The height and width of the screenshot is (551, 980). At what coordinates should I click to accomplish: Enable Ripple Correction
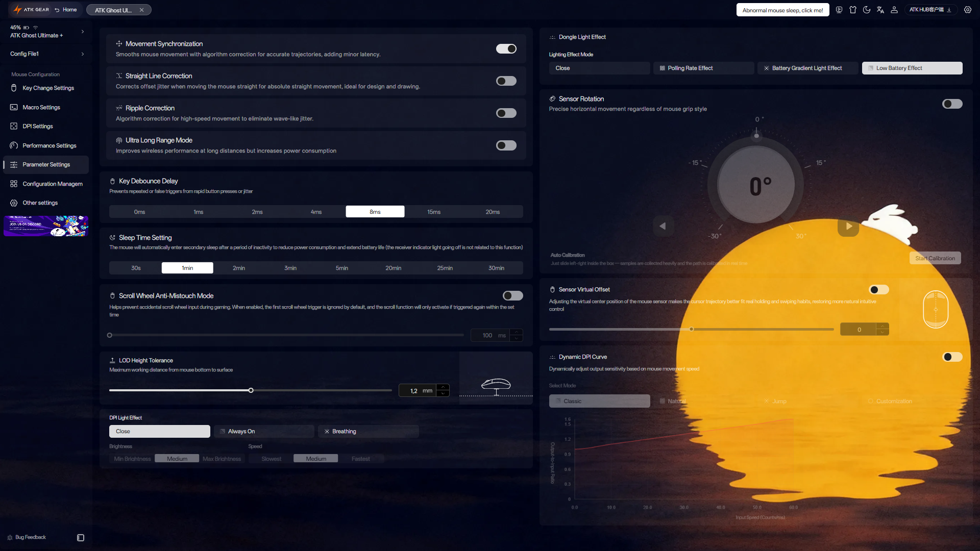coord(506,113)
